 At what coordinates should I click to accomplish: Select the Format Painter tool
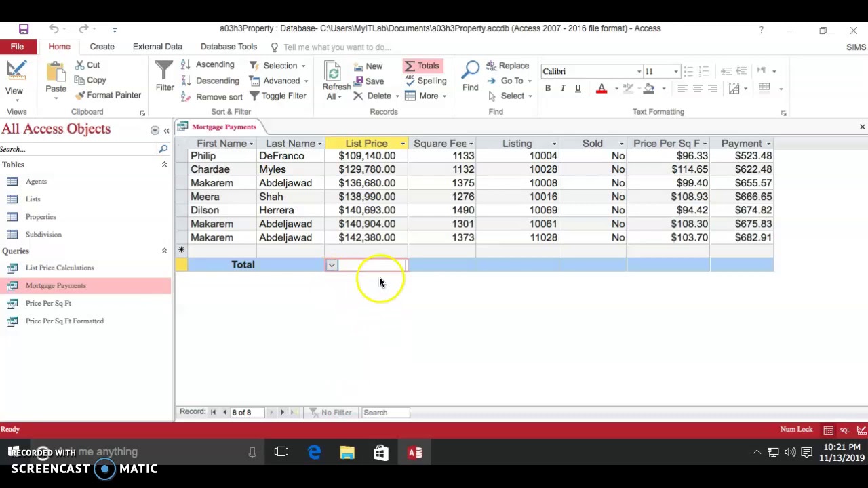[108, 95]
